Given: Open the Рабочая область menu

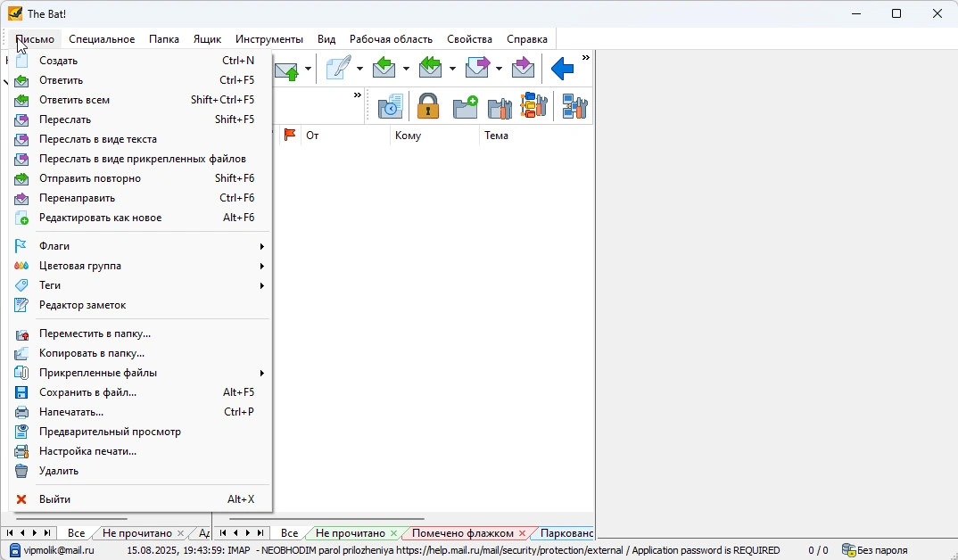Looking at the screenshot, I should (x=391, y=39).
